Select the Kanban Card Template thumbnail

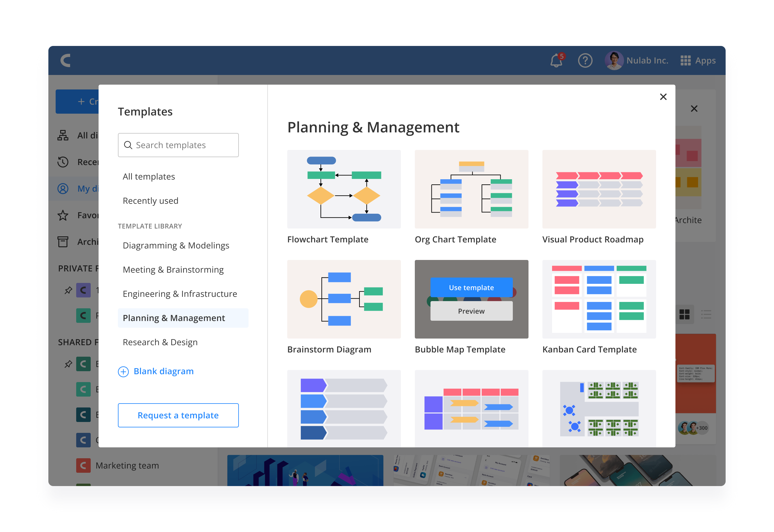(x=599, y=299)
